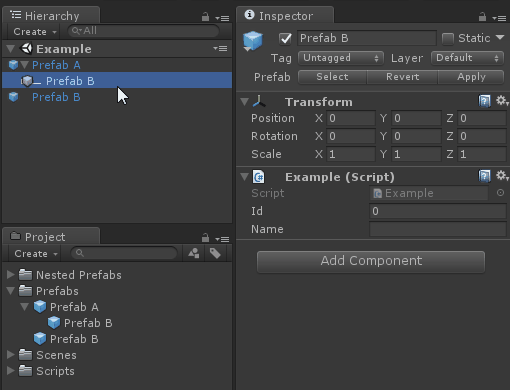This screenshot has height=390, width=510.
Task: Click the Id value field
Action: (438, 211)
